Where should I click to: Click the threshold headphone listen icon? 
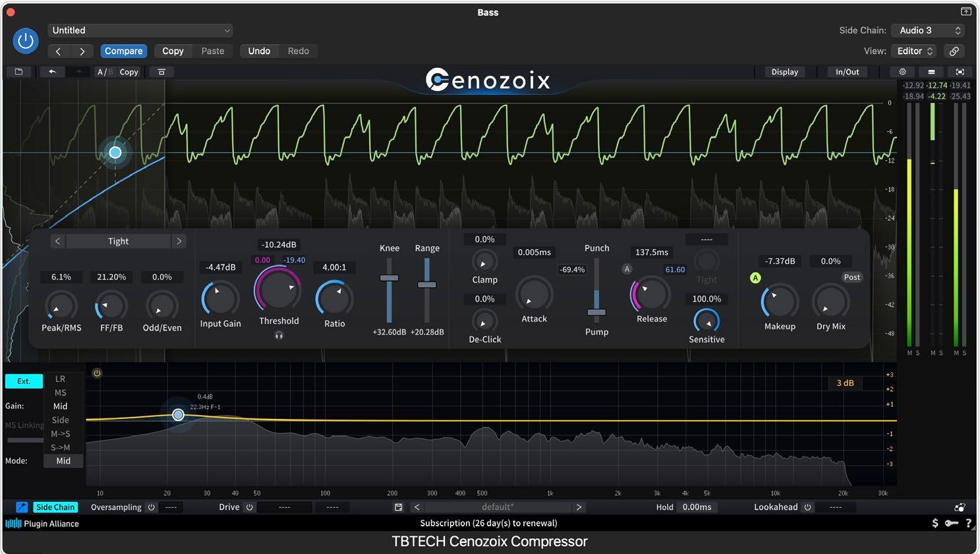point(279,335)
